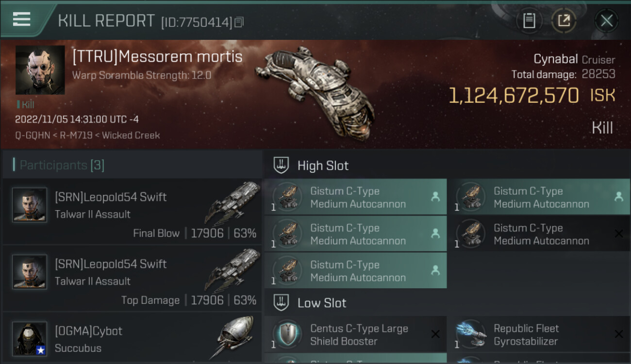Open the High Slot section icon

pyautogui.click(x=281, y=165)
